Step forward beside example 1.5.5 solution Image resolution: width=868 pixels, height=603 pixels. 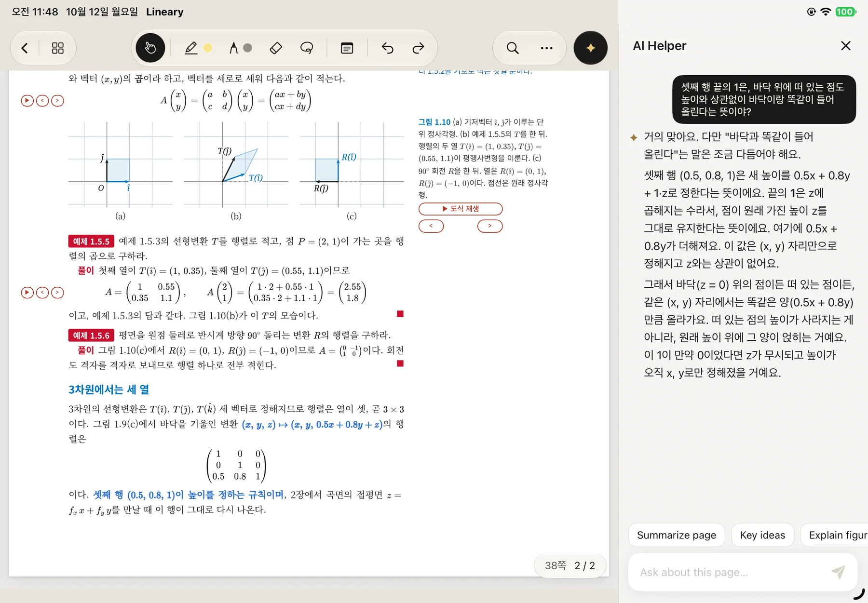click(x=57, y=292)
